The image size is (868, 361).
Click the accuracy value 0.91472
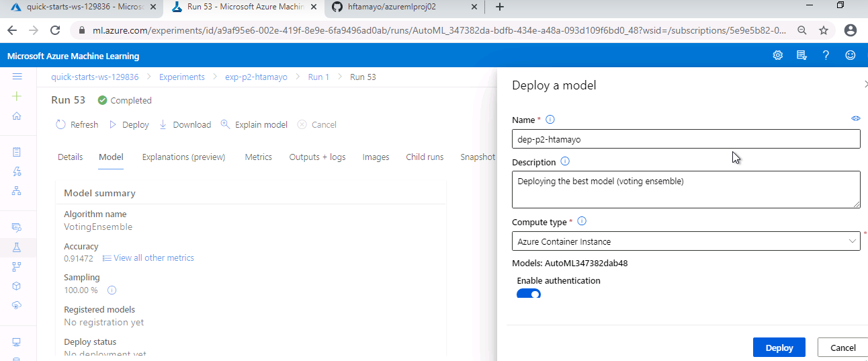point(79,258)
